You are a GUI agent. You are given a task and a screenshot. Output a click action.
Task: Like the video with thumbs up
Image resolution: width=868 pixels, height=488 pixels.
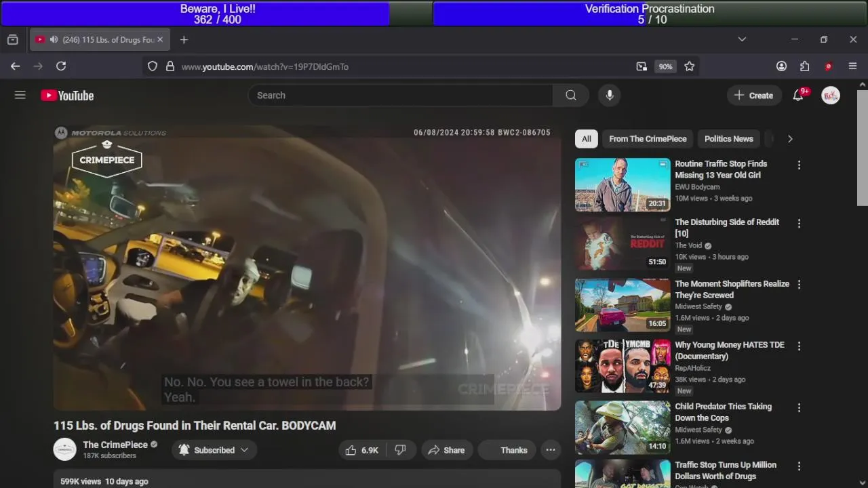362,450
